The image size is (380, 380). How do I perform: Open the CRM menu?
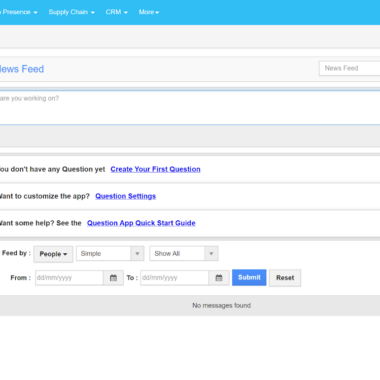point(116,12)
